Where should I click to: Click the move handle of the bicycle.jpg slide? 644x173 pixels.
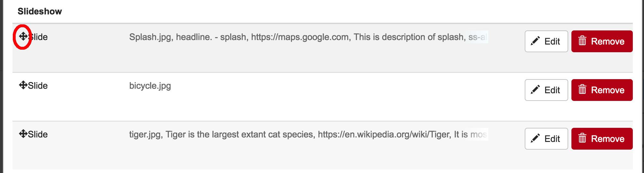23,85
